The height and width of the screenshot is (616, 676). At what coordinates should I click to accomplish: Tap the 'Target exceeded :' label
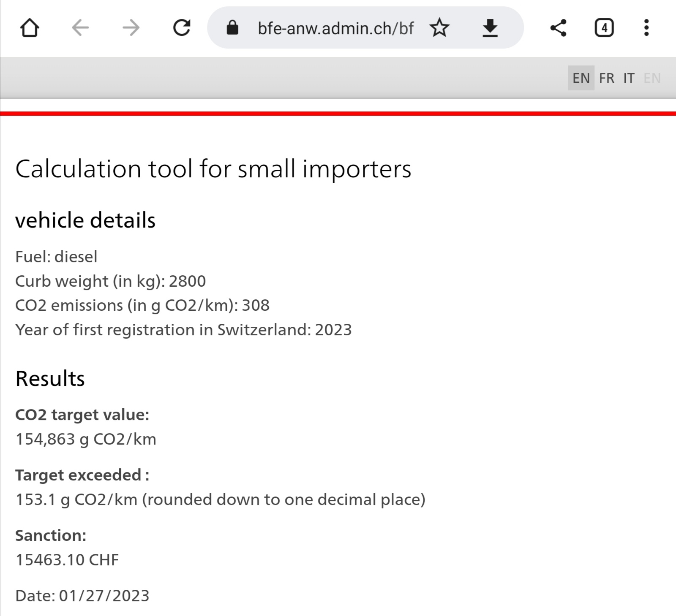point(82,475)
